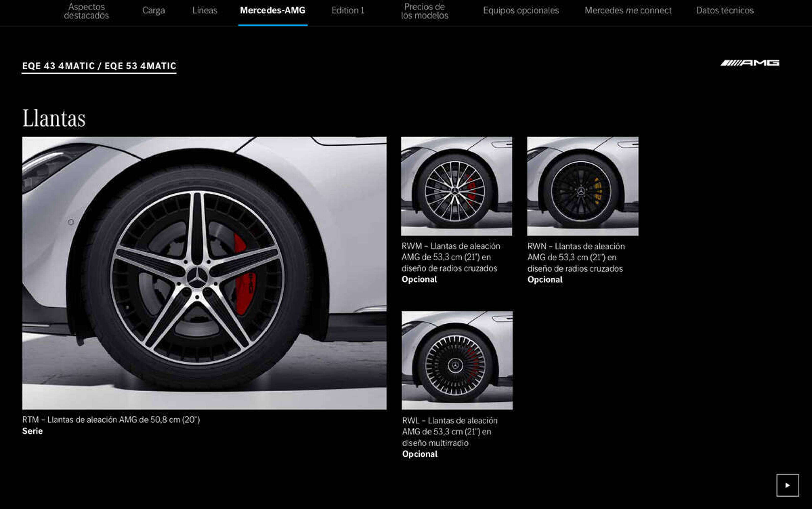Click 'Opcional' label under RWM wheel
812x509 pixels.
click(419, 279)
